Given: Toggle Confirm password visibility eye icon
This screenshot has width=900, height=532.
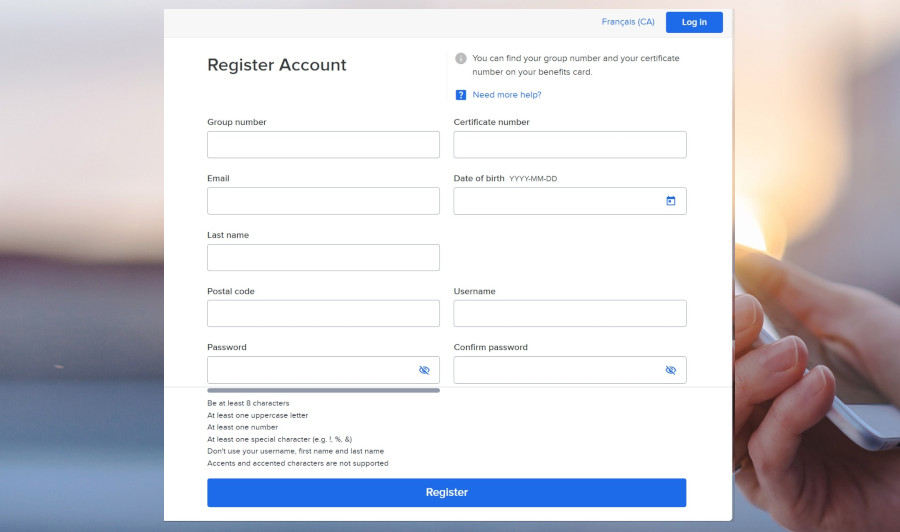Looking at the screenshot, I should coord(670,370).
